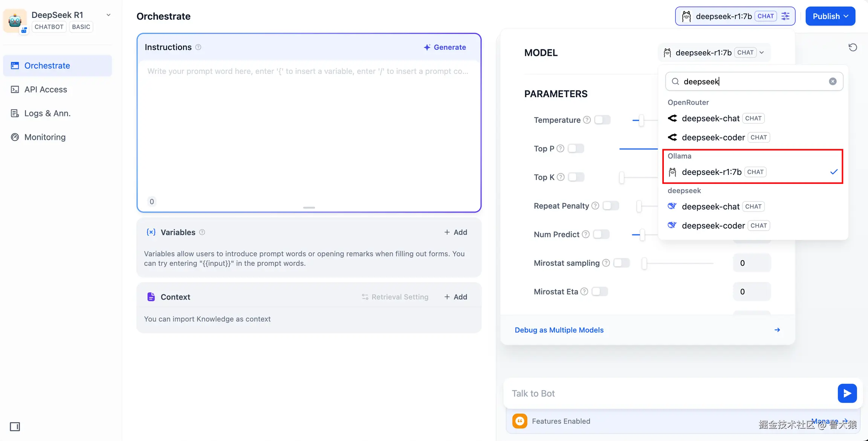The height and width of the screenshot is (441, 868).
Task: Clear the model search field text
Action: 833,81
